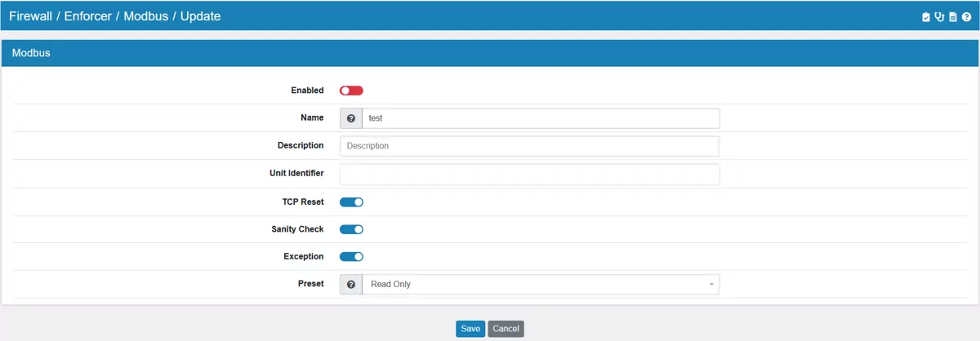Image resolution: width=980 pixels, height=341 pixels.
Task: Open the stethoscope diagnostics icon
Action: click(x=939, y=16)
